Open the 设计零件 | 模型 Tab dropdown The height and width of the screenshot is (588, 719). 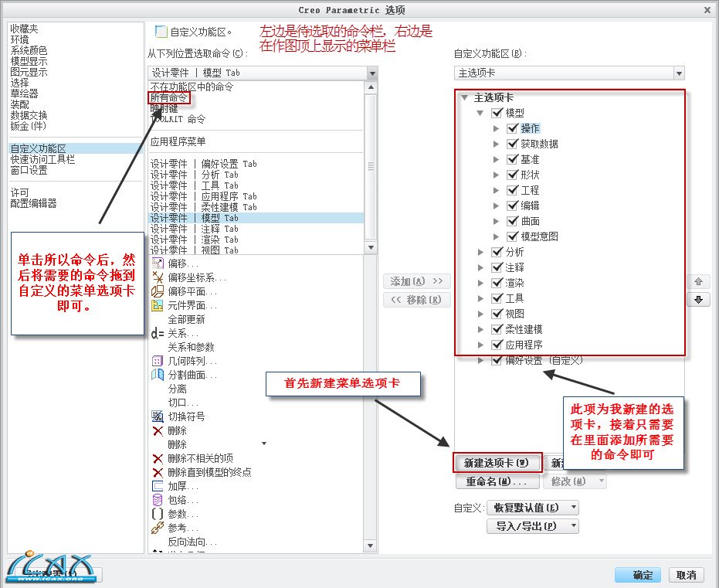pos(372,73)
